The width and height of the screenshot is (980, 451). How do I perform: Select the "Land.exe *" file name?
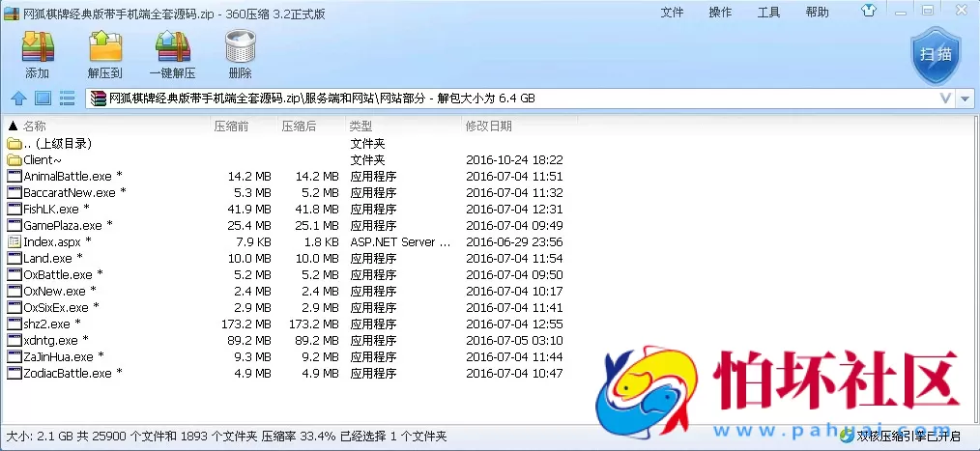tap(53, 258)
